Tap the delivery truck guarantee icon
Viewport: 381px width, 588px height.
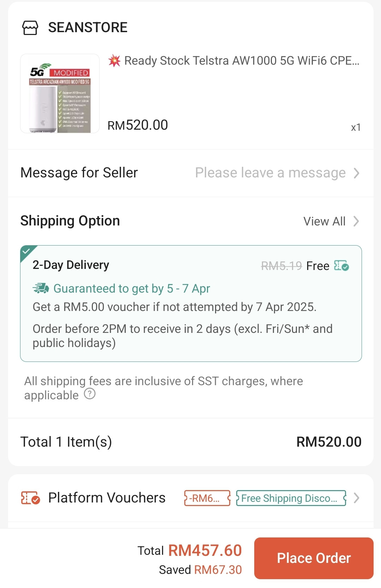click(x=41, y=289)
